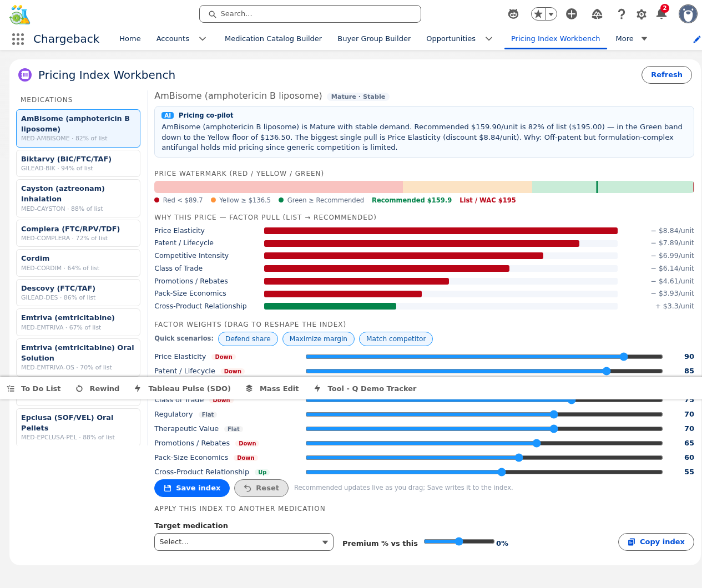Click the Favorites star icon
The height and width of the screenshot is (588, 702).
click(x=538, y=14)
